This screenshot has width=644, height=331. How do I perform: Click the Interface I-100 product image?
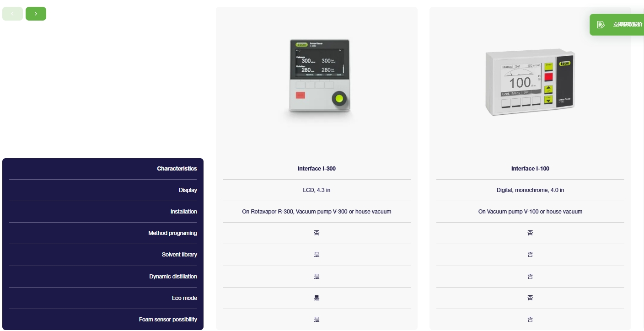(530, 82)
